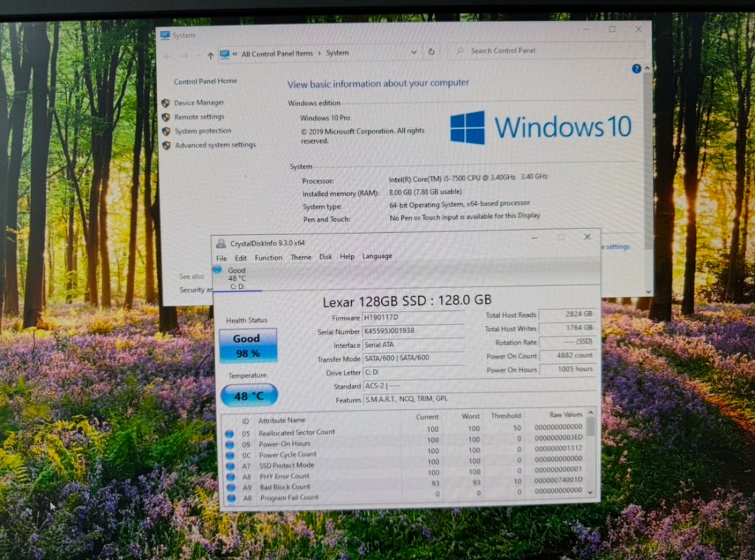This screenshot has height=560, width=755.
Task: Select the Reallocated Sector Count row
Action: (x=405, y=430)
